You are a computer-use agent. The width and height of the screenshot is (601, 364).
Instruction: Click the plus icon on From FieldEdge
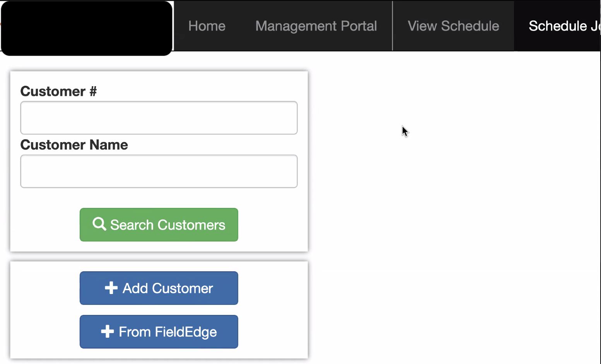point(107,332)
